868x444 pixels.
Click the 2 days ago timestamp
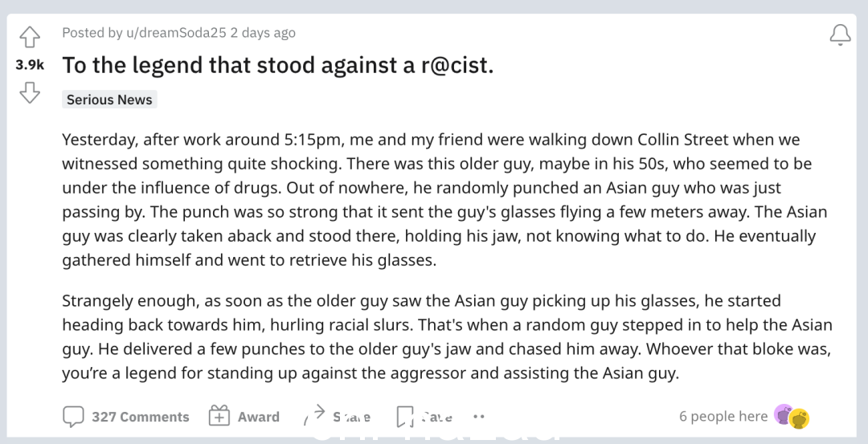click(263, 33)
